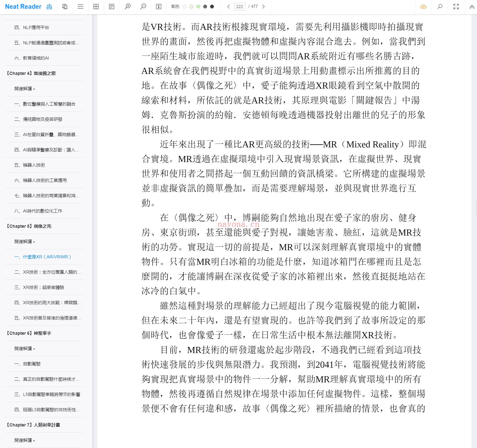477x448 pixels.
Task: Open 【Chapter 4】無接觸之戀 in contents
Action: [x=31, y=73]
